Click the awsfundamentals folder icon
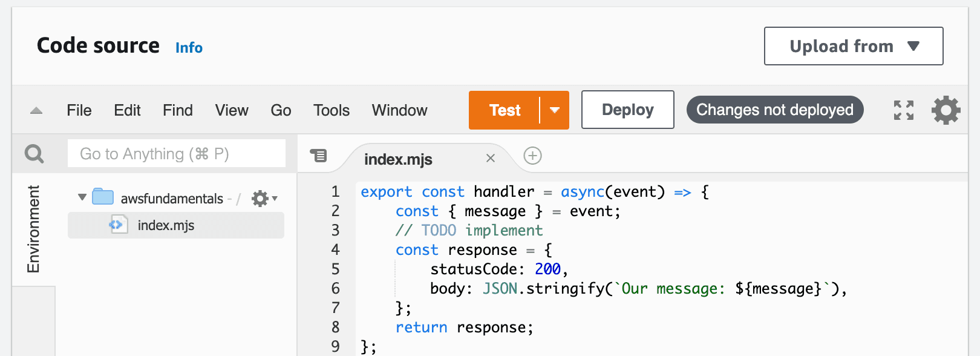 click(x=103, y=197)
